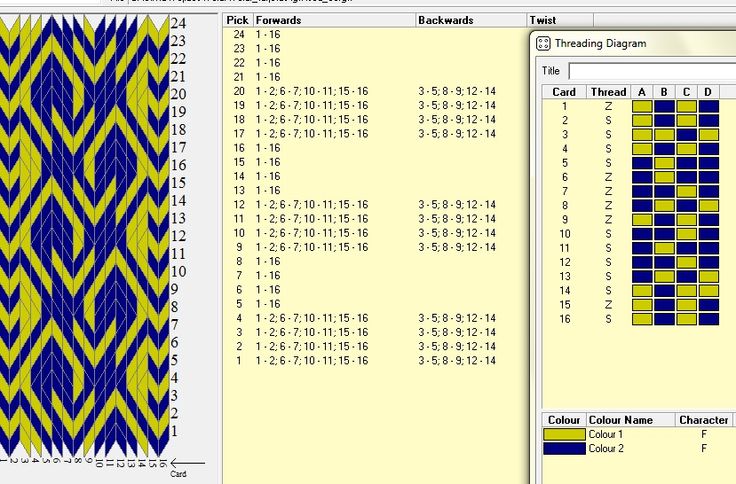Select the blue Colour 2 swatch
736x484 pixels.
point(564,448)
